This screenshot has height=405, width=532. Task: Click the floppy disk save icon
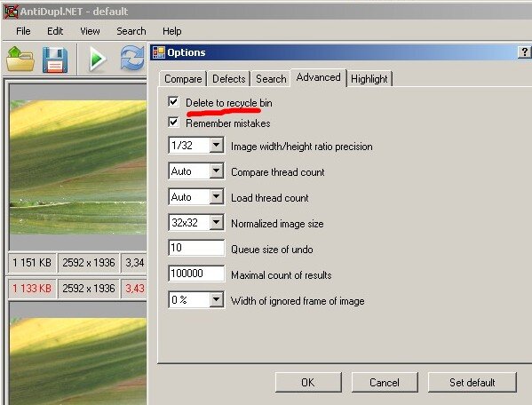[55, 60]
